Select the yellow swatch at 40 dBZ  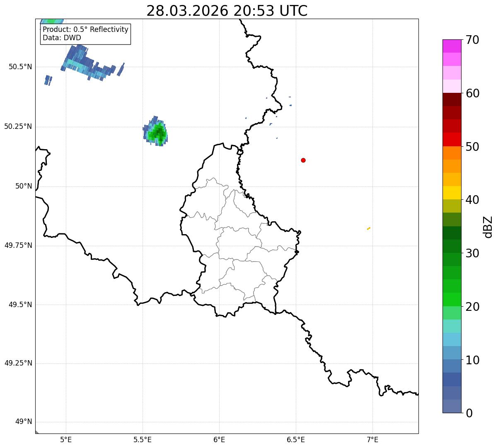point(452,193)
